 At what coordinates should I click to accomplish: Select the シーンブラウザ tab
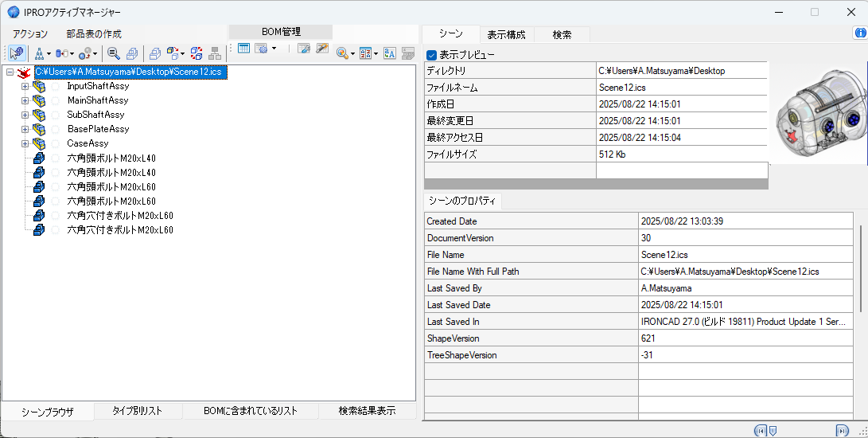tap(48, 412)
